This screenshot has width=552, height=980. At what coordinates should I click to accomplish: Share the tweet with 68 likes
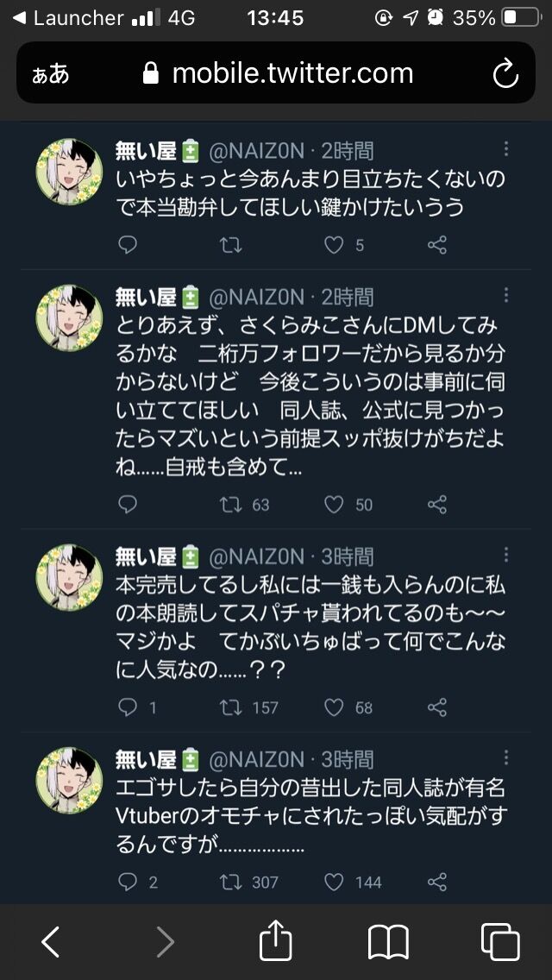coord(437,707)
